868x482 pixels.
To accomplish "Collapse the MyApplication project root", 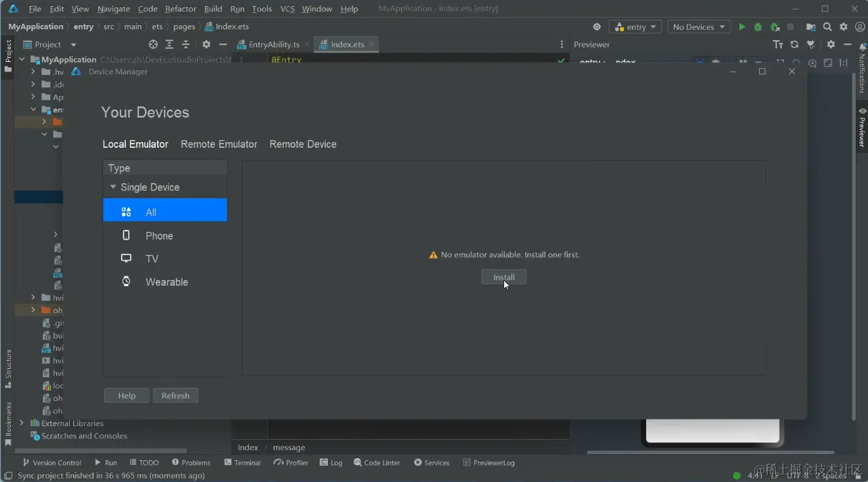I will point(22,59).
